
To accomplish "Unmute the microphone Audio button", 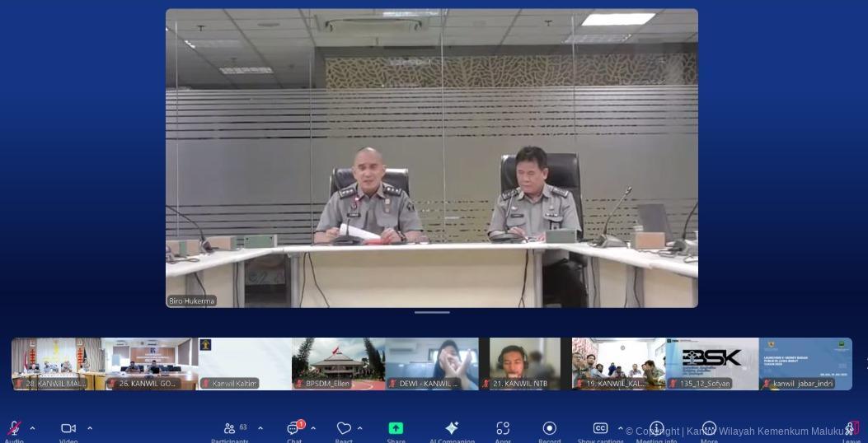I will (14, 429).
